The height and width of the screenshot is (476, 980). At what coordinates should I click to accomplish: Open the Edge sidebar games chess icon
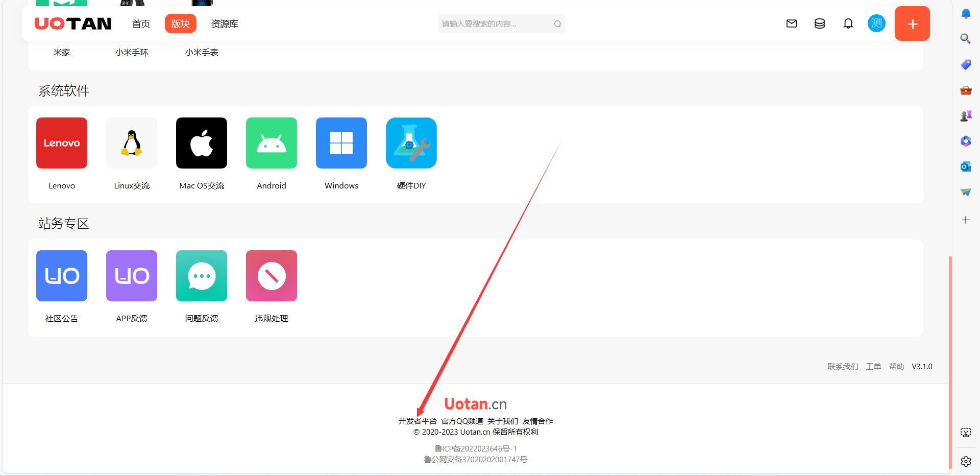pos(966,116)
